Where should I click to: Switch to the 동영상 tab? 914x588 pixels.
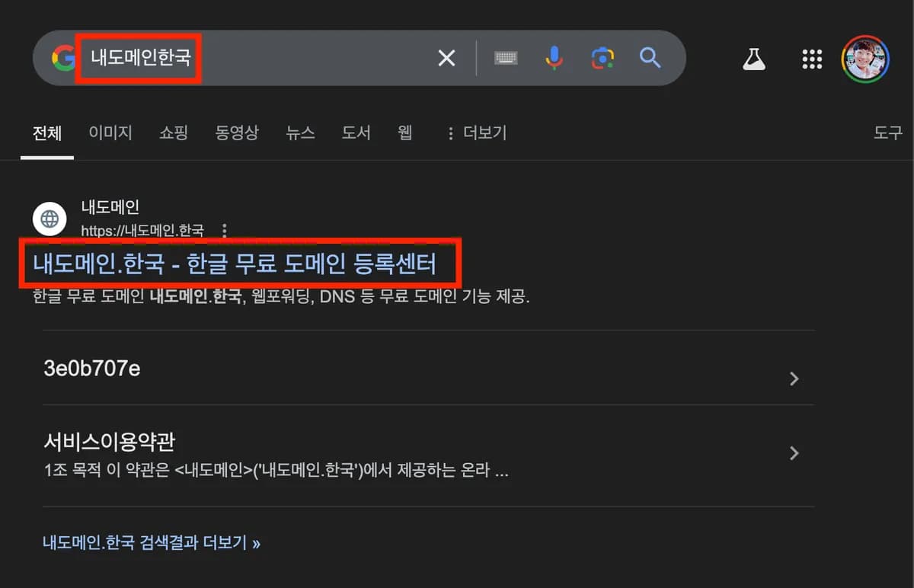[237, 133]
